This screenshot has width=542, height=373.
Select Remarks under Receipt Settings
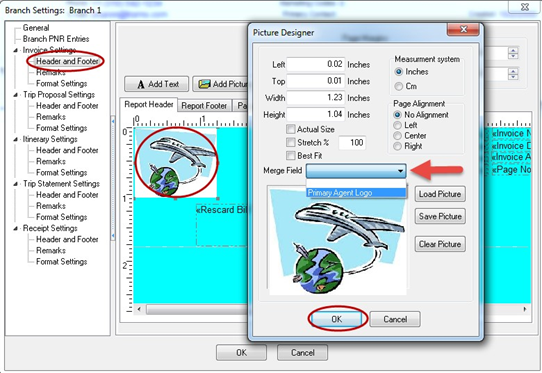tap(51, 250)
